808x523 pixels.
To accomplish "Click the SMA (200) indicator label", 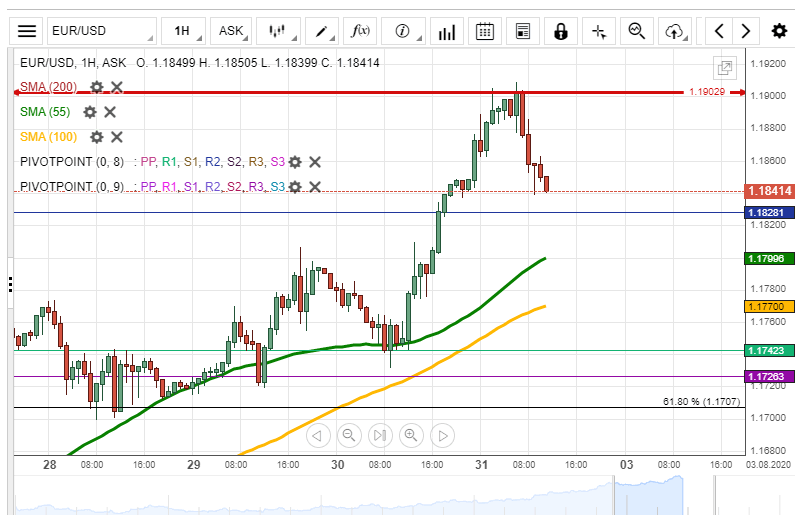I will tap(48, 87).
